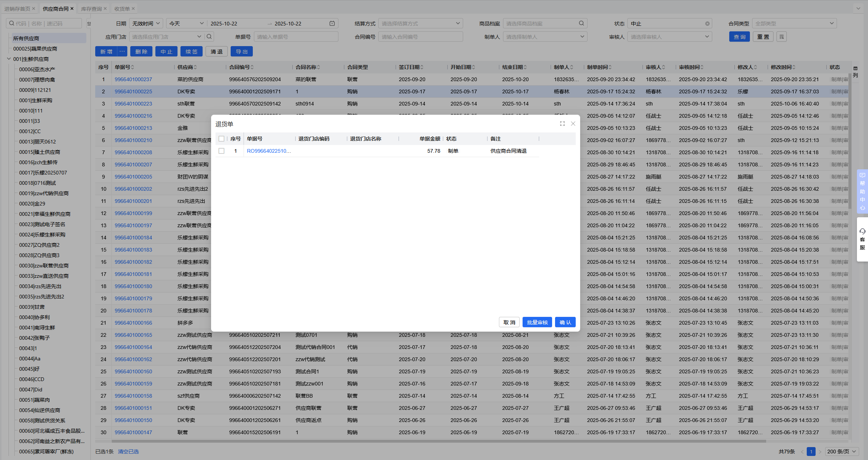This screenshot has height=460, width=868.
Task: Open the 结算方式 dropdown
Action: [x=420, y=24]
